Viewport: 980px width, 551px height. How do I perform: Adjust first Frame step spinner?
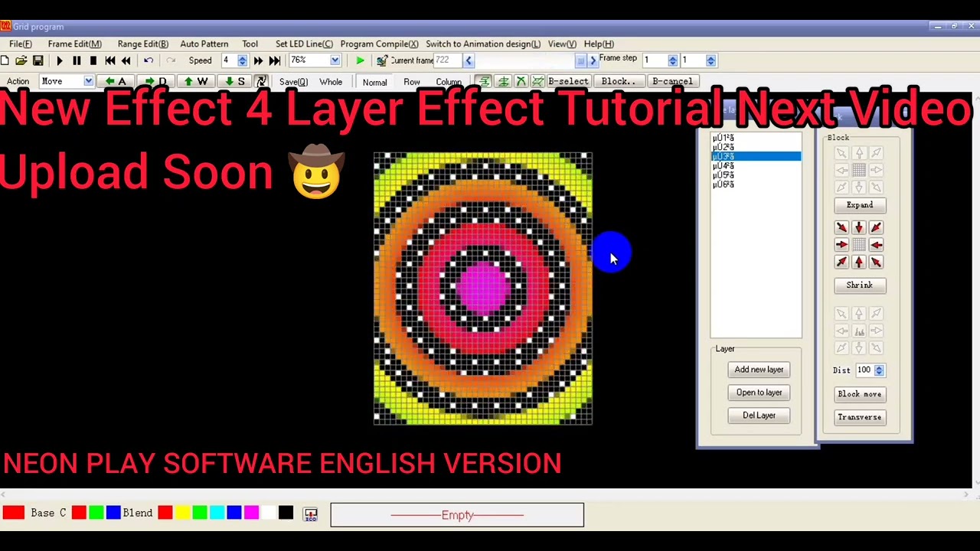(x=673, y=60)
